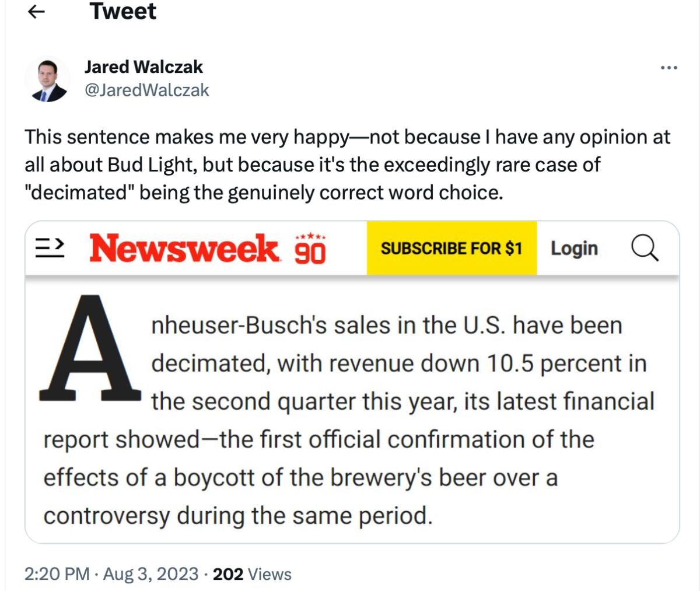Click the tweet text about "decimated"

coord(347,165)
